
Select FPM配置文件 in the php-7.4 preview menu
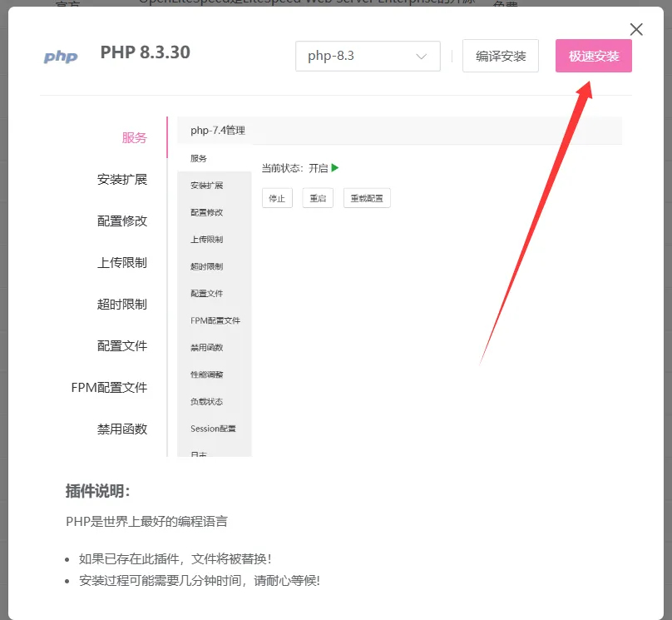tap(215, 320)
